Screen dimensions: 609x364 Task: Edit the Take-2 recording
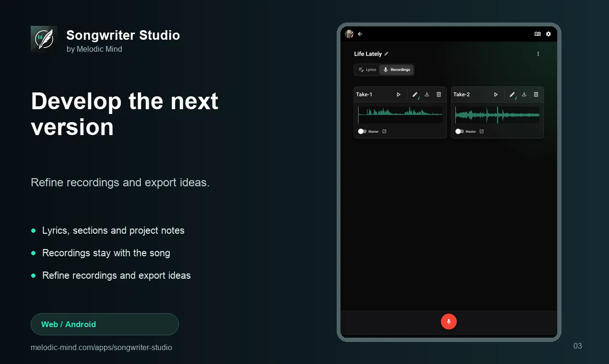tap(513, 94)
